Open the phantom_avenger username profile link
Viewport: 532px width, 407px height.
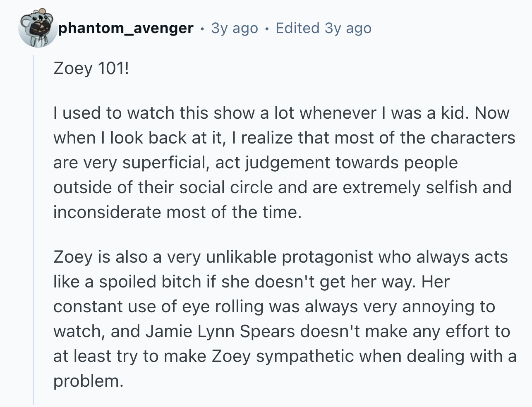[x=126, y=28]
